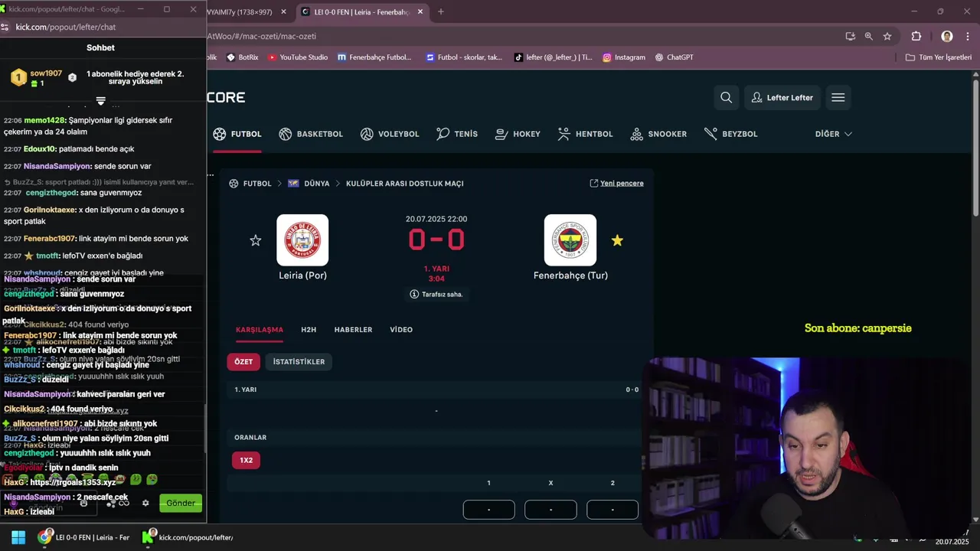This screenshot has width=980, height=551.
Task: Switch to the H2H tab
Action: click(x=309, y=330)
